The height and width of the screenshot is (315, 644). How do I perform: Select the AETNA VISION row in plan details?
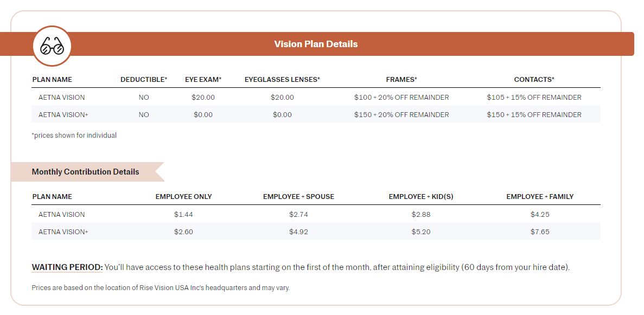tap(62, 98)
